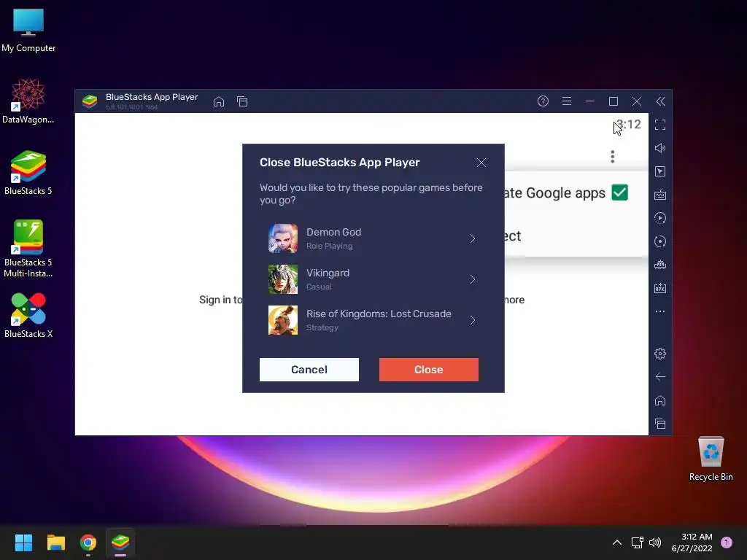
Task: Select the Demon God title text
Action: pos(333,232)
